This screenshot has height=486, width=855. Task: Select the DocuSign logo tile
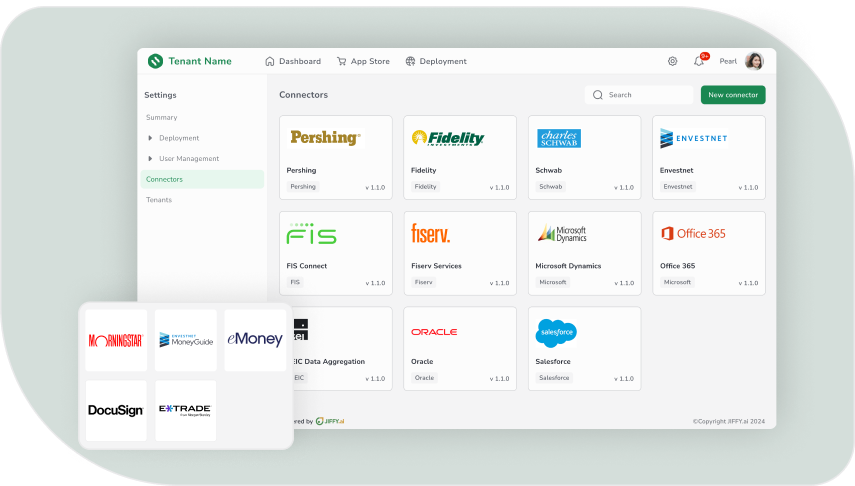pos(116,410)
